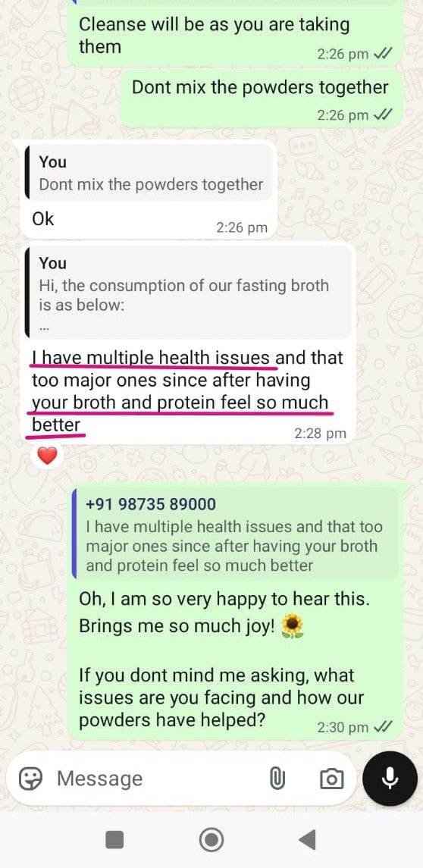Screen dimensions: 423x868
Task: Tap quoted 'Dont mix the powders together' preview
Action: click(x=149, y=173)
